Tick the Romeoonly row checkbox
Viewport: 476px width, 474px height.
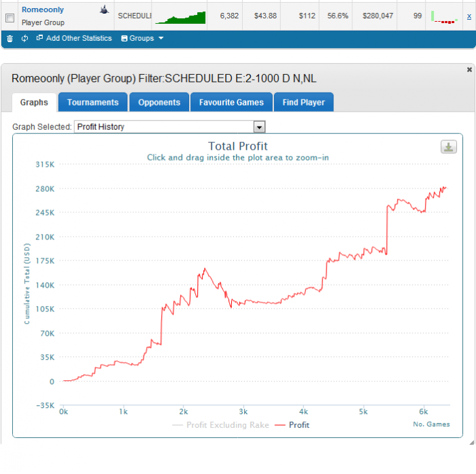click(x=10, y=18)
